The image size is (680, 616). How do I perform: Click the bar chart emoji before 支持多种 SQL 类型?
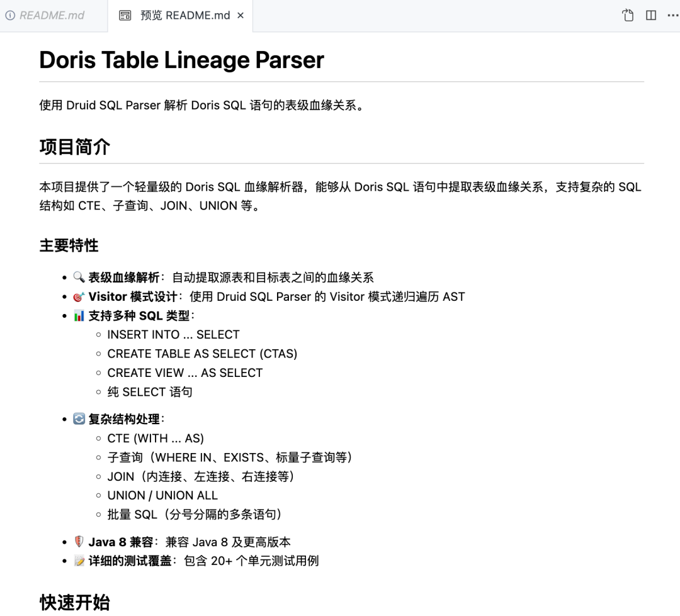[79, 316]
